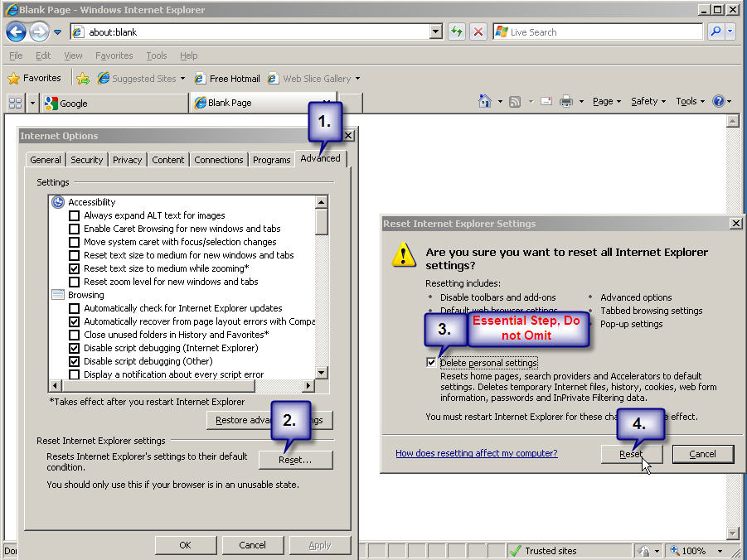
Task: Click the settings list horizontal scrollbar thumb
Action: tap(158, 385)
